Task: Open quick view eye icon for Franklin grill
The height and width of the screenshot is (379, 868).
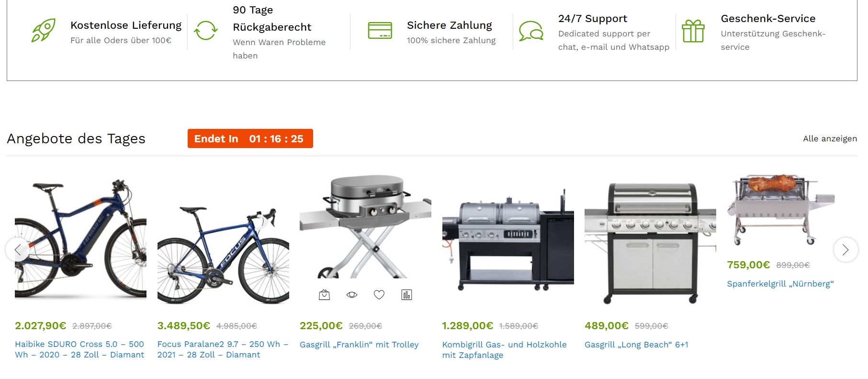Action: (x=352, y=295)
